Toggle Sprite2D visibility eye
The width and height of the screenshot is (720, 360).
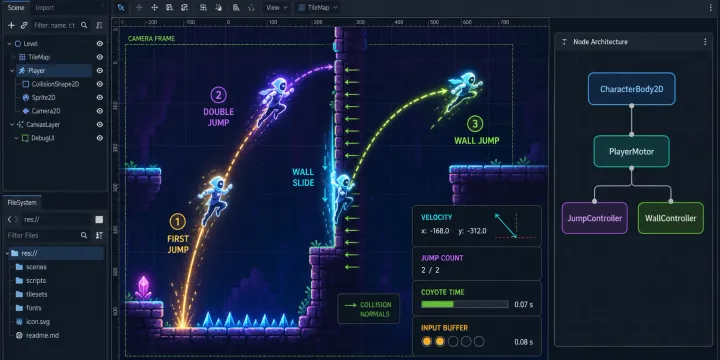(100, 97)
